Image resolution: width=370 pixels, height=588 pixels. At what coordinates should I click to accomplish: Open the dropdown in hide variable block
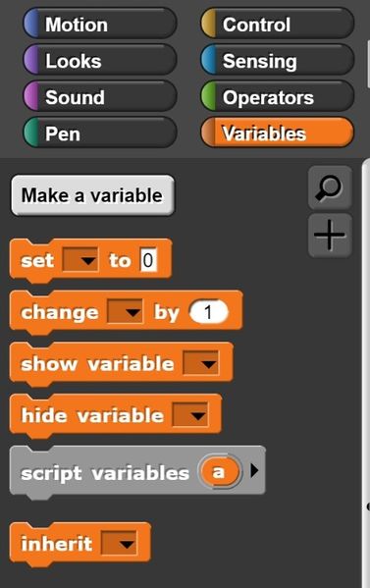190,414
